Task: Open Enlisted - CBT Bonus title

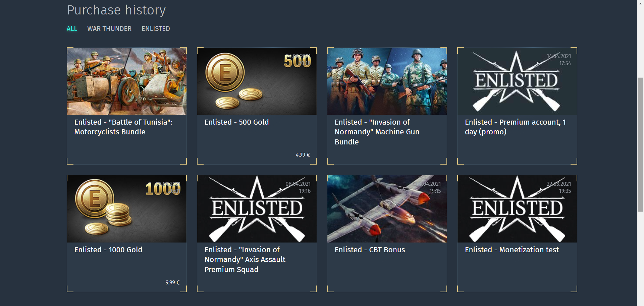Action: 370,250
